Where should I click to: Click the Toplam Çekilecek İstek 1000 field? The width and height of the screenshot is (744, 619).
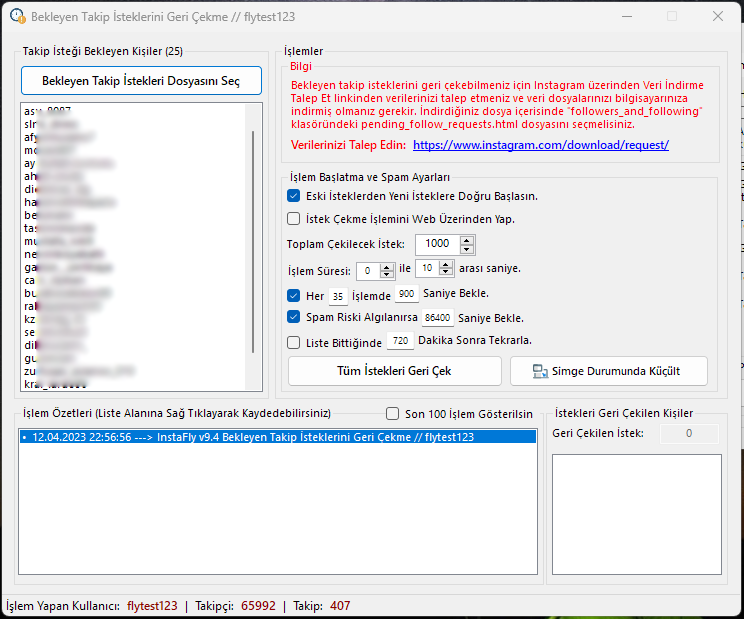coord(437,244)
